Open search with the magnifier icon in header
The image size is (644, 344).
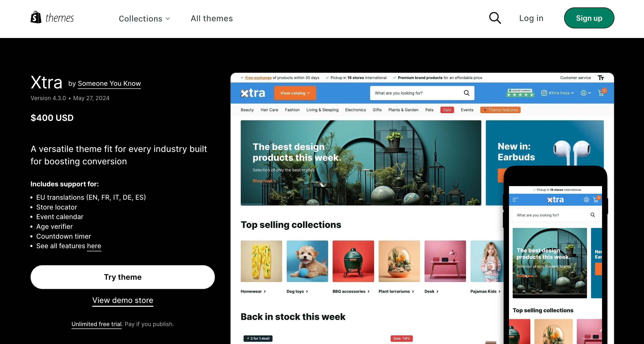point(495,18)
